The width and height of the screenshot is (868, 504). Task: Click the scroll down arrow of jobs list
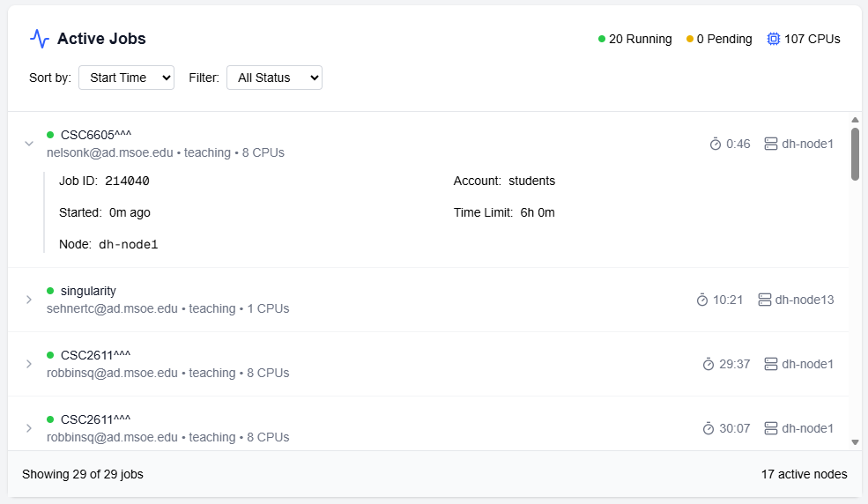point(855,442)
